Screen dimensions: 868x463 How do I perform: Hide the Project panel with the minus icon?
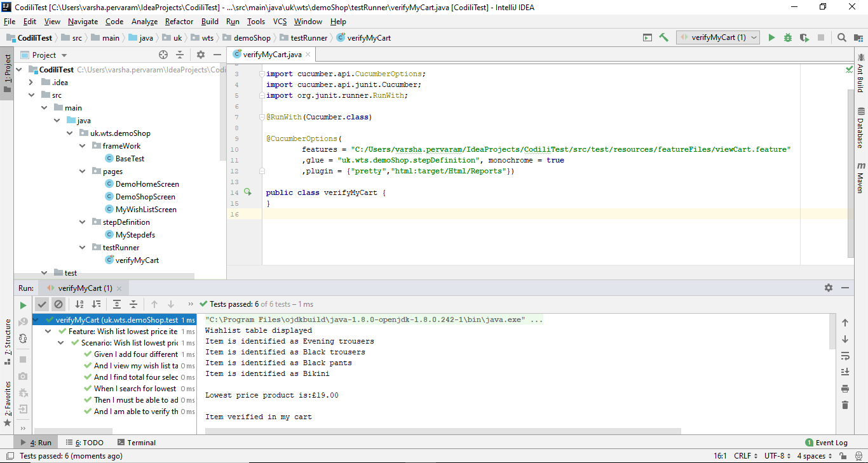coord(217,55)
